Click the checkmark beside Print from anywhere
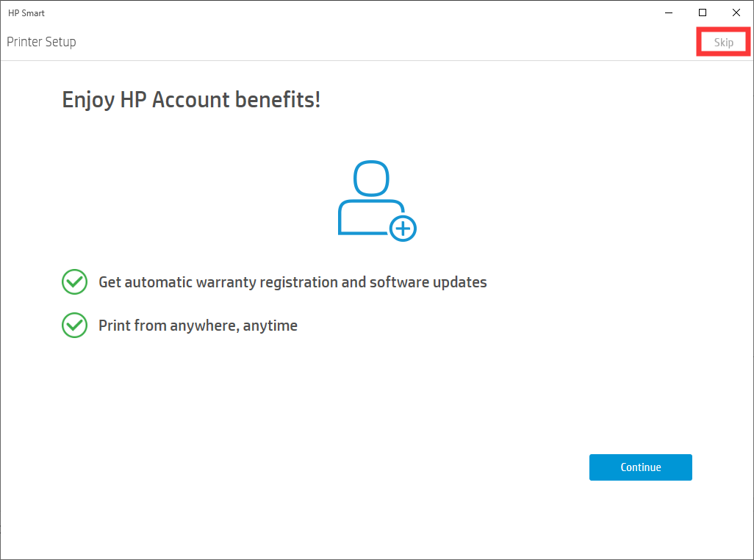754x560 pixels. click(74, 326)
